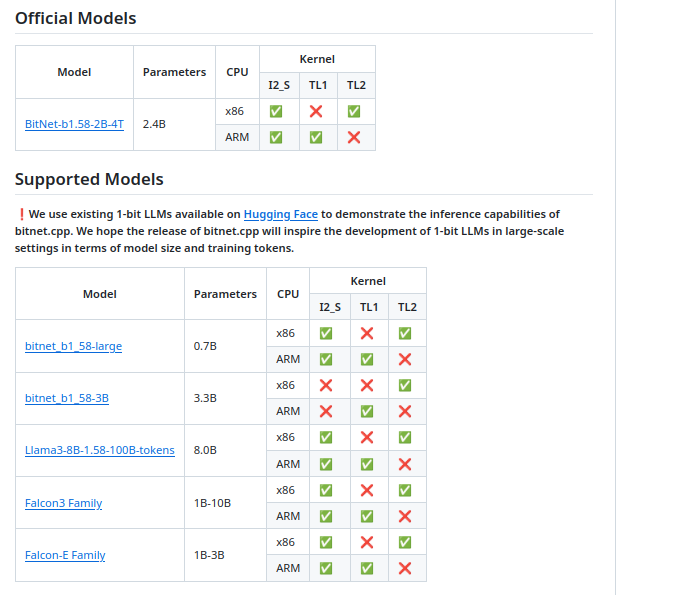
Task: Open the bitnet_b1_58-3B model link
Action: (67, 398)
